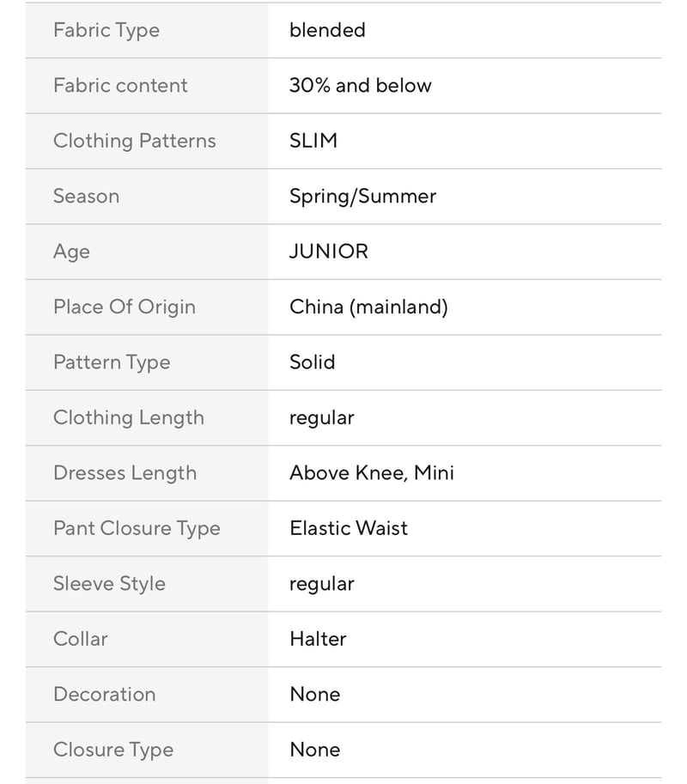This screenshot has width=687, height=784.
Task: Select the Solid pattern value
Action: (x=312, y=362)
